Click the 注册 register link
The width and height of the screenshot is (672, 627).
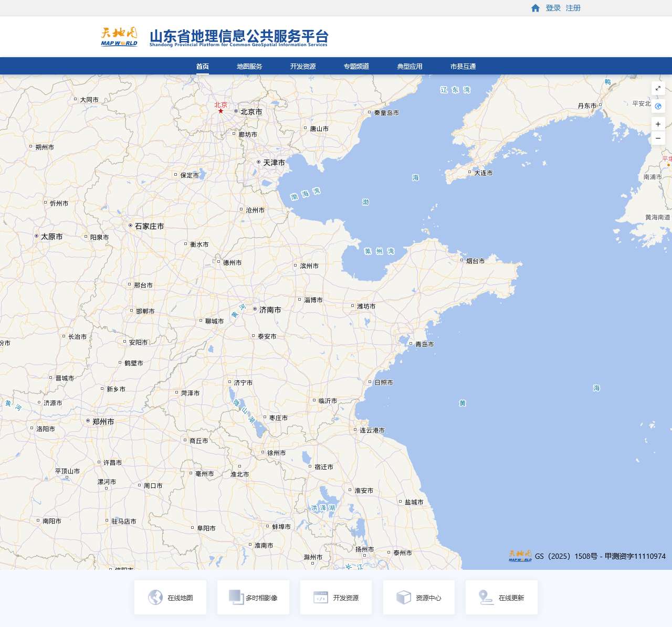tap(573, 8)
